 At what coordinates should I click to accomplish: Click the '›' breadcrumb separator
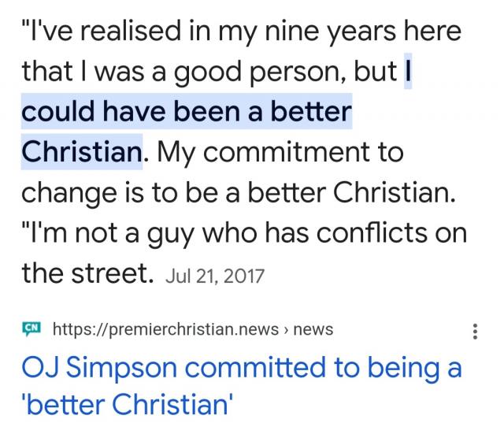coord(285,329)
